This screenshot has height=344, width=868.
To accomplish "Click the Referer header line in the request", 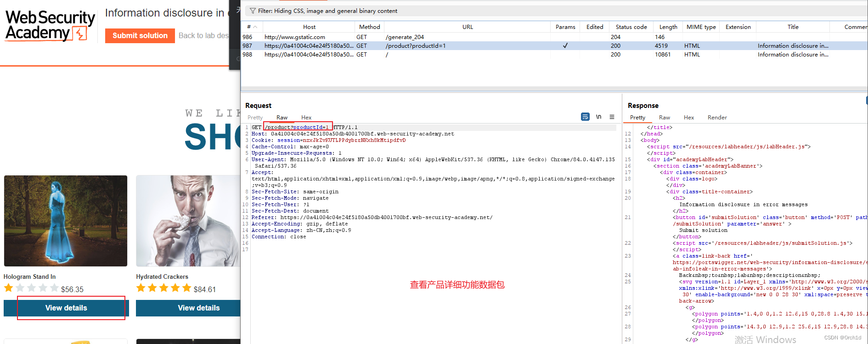I will pos(372,218).
